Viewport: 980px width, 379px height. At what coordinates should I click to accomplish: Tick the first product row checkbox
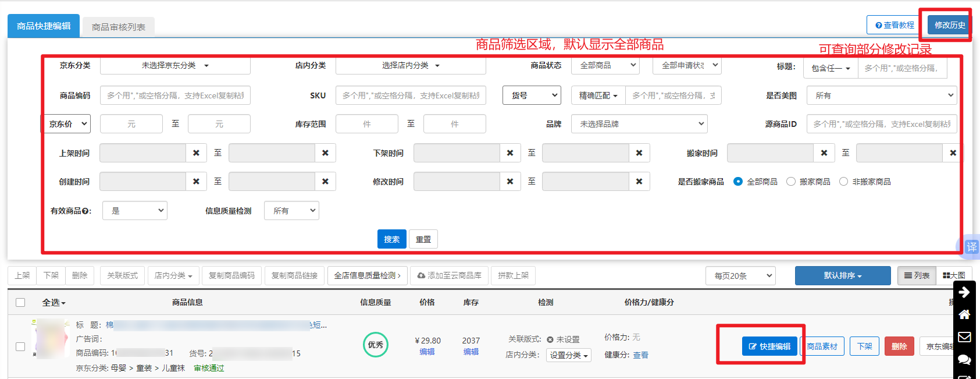[x=20, y=346]
